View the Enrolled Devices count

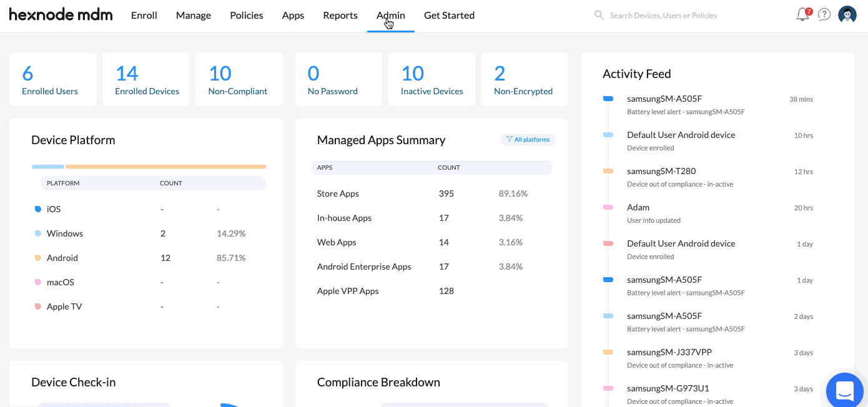point(145,79)
